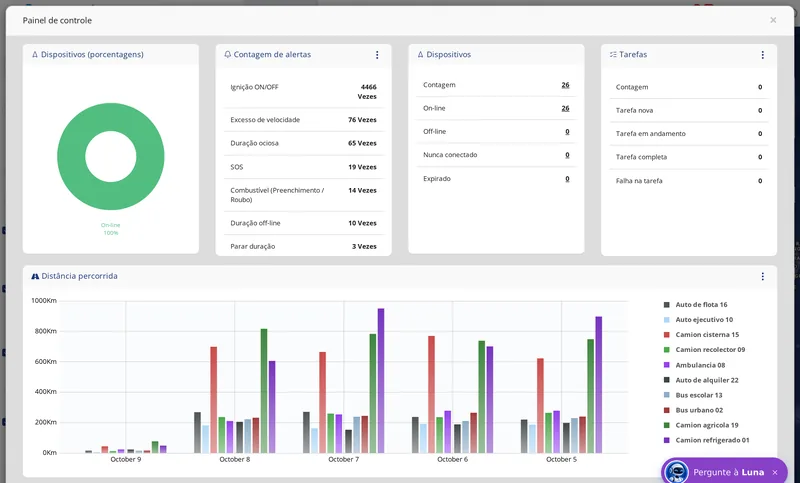Toggle Bus escolar 13 legend swatch
The width and height of the screenshot is (800, 483).
(666, 395)
